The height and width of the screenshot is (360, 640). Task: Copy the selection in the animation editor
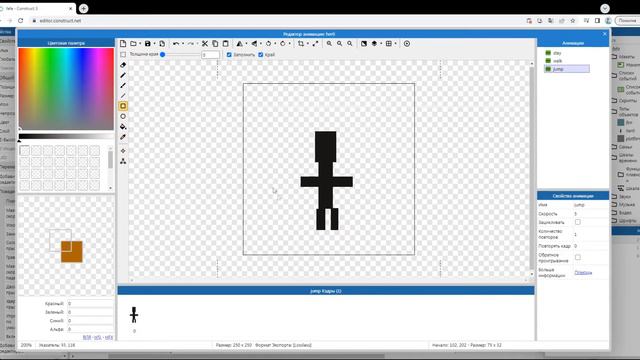pos(215,43)
